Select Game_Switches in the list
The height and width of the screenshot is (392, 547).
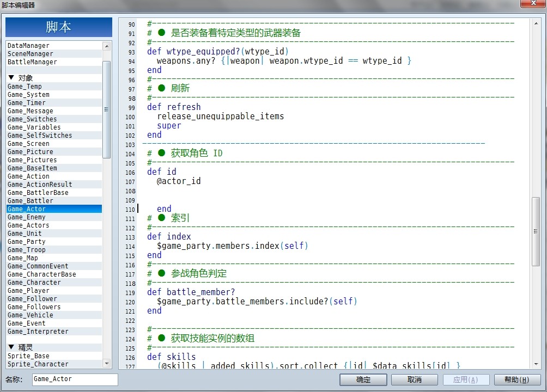coord(54,119)
